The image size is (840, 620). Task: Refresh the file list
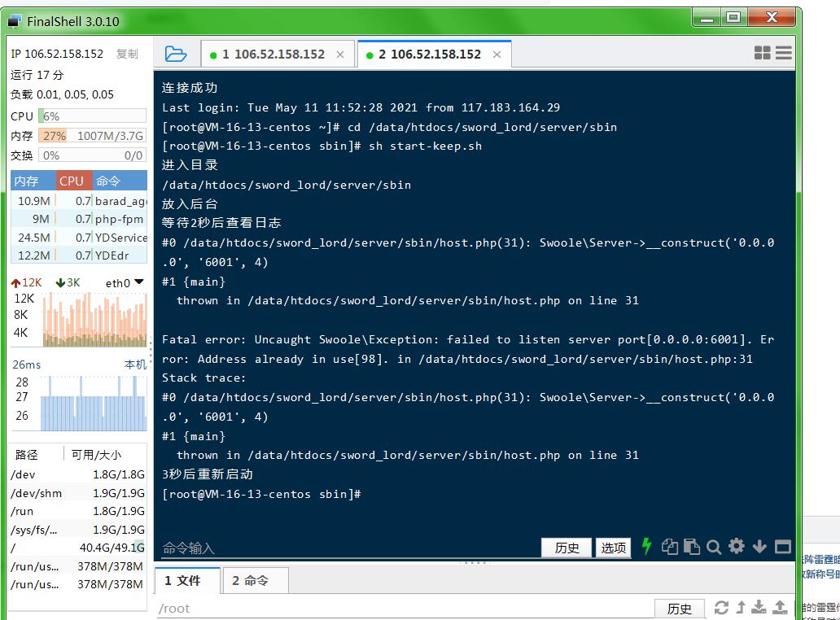click(x=721, y=607)
